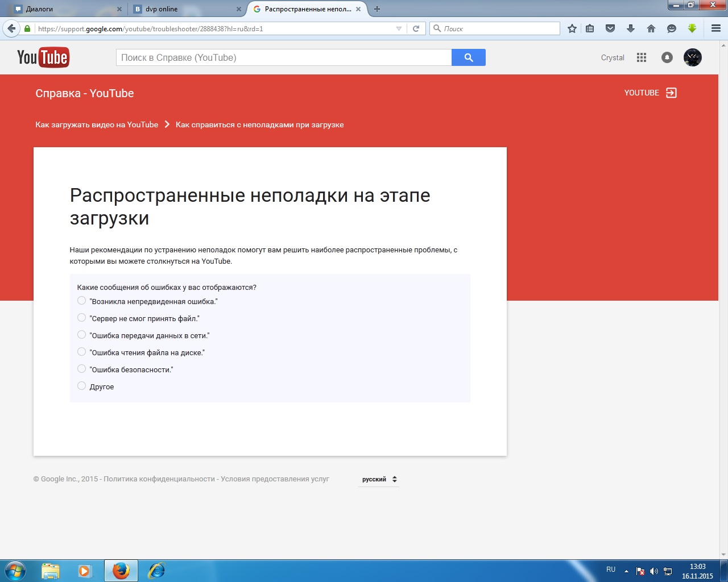This screenshot has width=728, height=582.
Task: Click the blue search button in YouTube Help
Action: (x=468, y=57)
